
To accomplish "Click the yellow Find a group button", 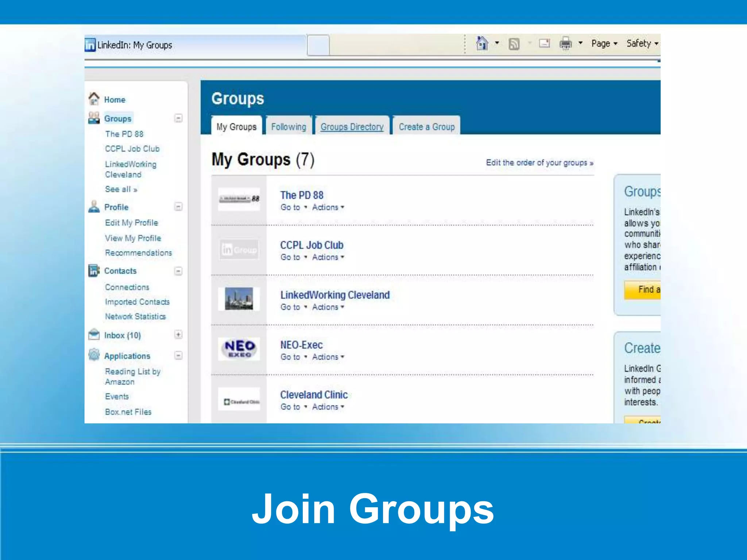I will 642,290.
